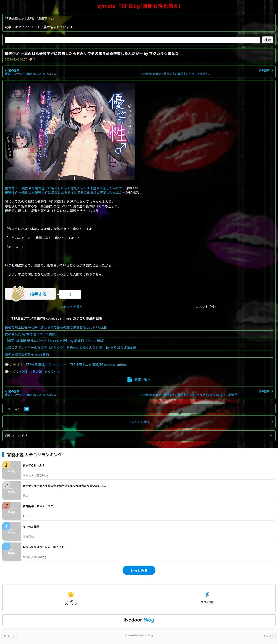Click the search text input field

point(133,40)
